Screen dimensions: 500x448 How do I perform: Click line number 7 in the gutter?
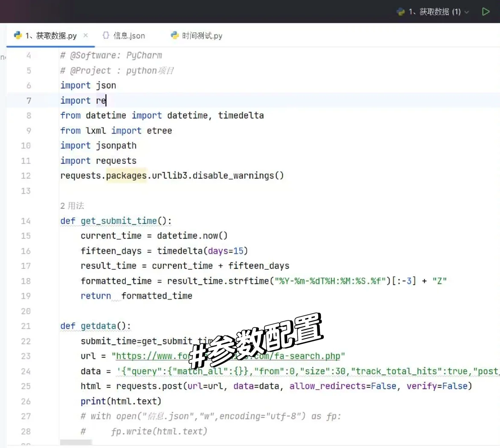29,101
